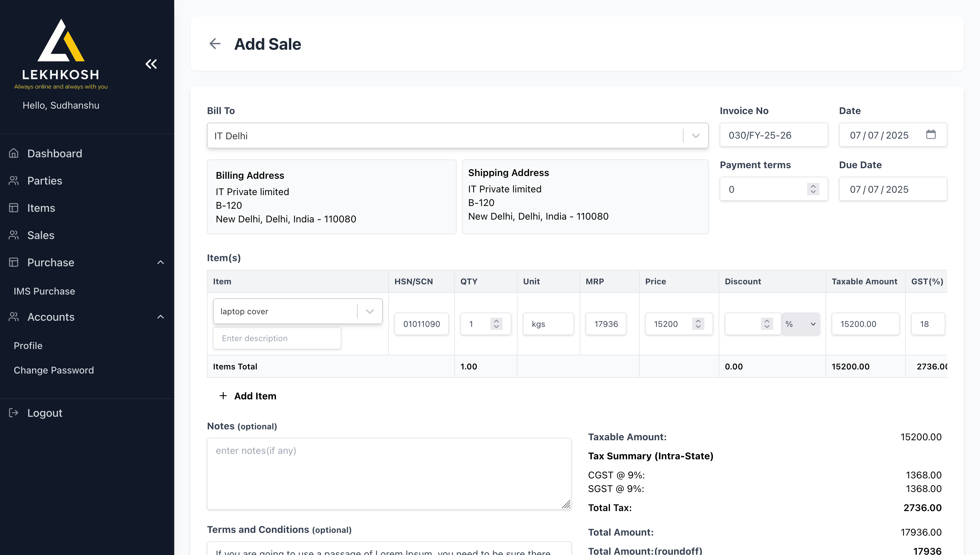The image size is (980, 555).
Task: Click the HSN/SCN field showing 01011090
Action: [x=421, y=323]
